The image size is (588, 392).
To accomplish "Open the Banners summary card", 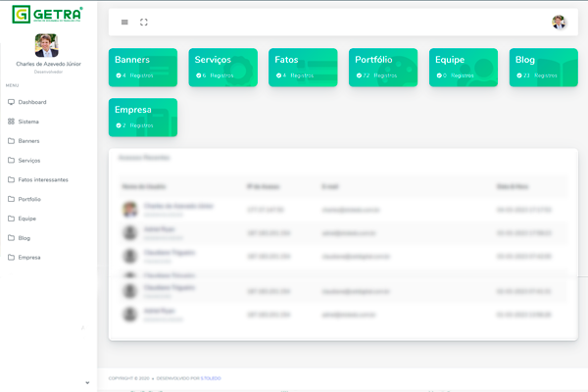I will 143,67.
